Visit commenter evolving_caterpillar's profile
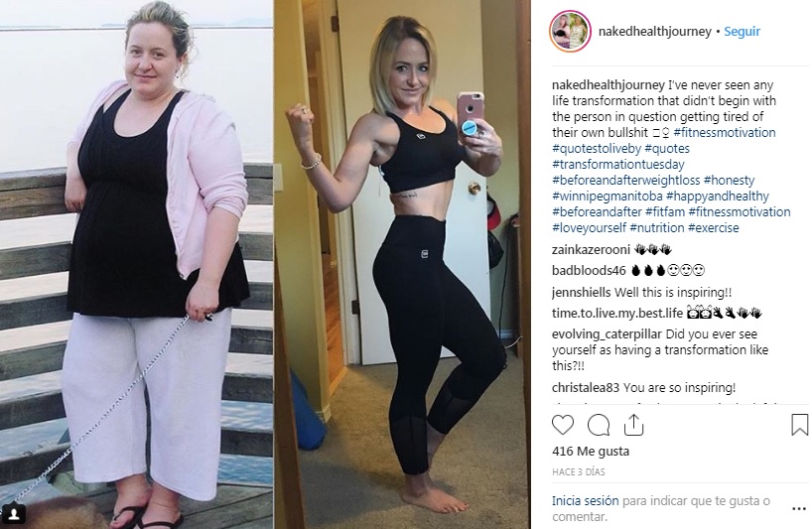812x529 pixels. click(x=607, y=334)
